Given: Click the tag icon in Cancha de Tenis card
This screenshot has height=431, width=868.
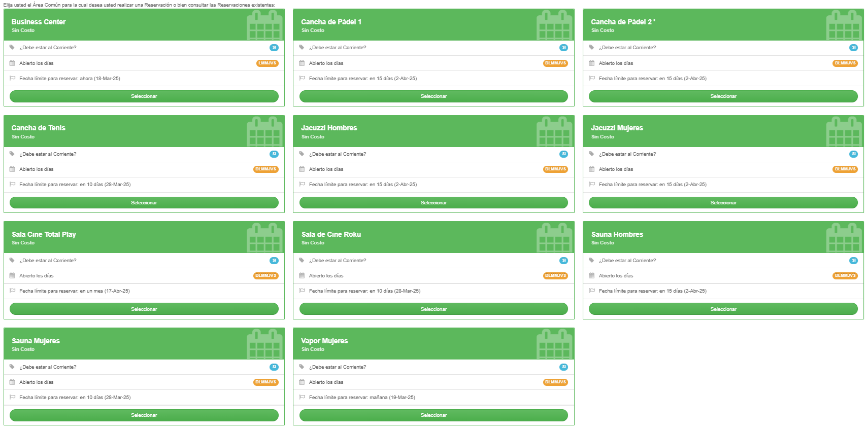Looking at the screenshot, I should pos(12,154).
